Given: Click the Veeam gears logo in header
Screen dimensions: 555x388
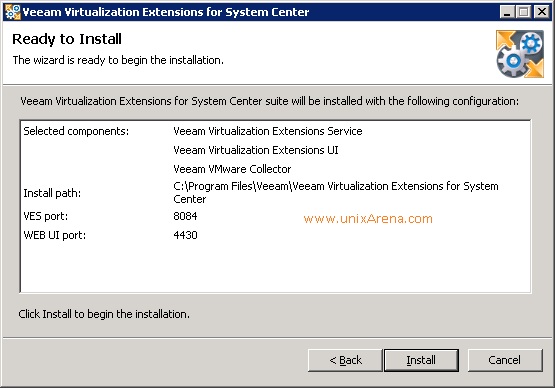Looking at the screenshot, I should [x=520, y=54].
